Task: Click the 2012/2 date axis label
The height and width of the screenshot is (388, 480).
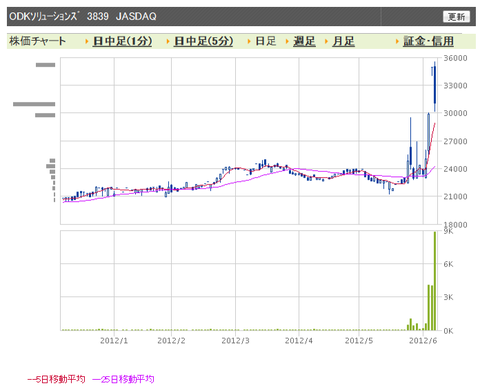Action: (171, 341)
